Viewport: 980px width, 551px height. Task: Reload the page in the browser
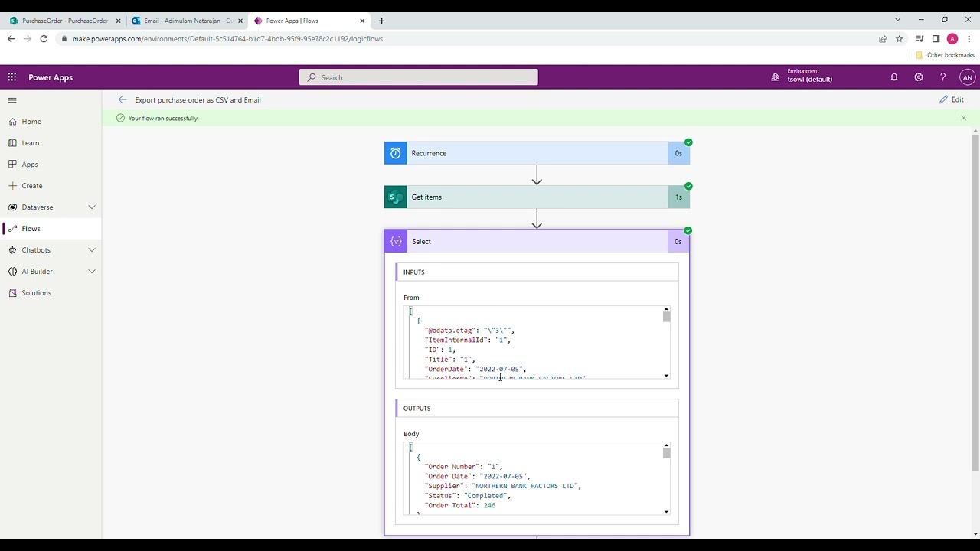[44, 39]
